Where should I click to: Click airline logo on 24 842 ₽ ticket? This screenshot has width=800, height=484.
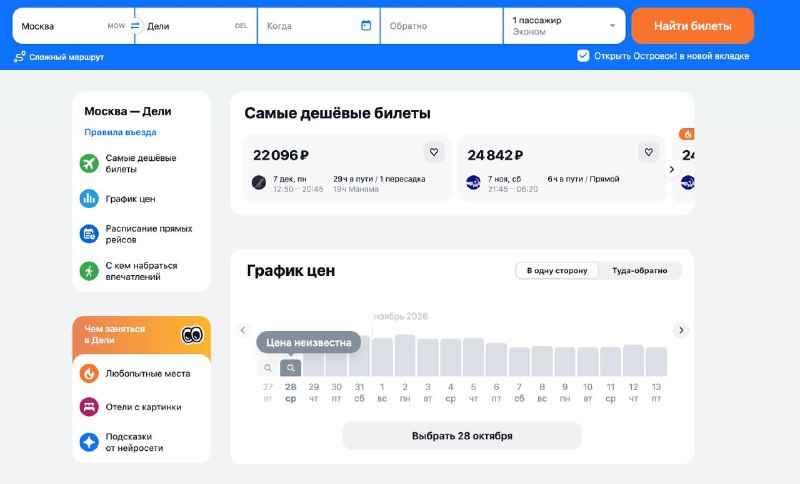pyautogui.click(x=473, y=183)
